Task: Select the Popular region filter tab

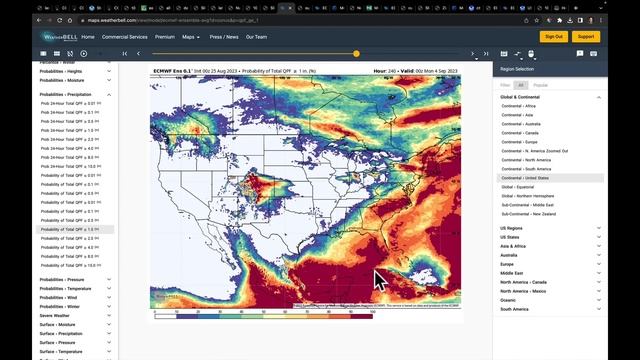Action: coord(540,85)
